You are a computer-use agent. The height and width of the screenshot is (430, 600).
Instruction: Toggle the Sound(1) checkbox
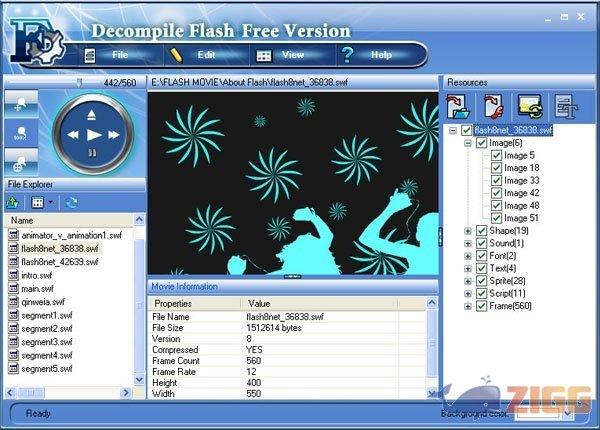(481, 243)
